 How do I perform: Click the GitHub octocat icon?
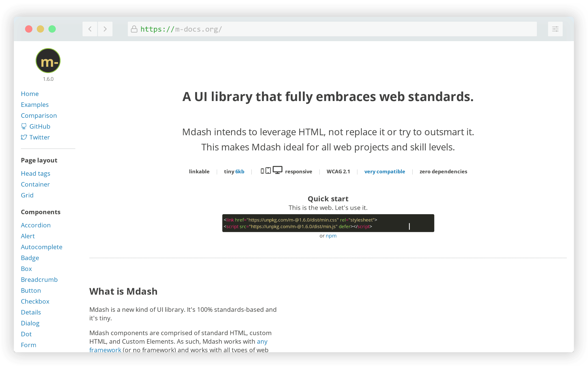pyautogui.click(x=24, y=126)
